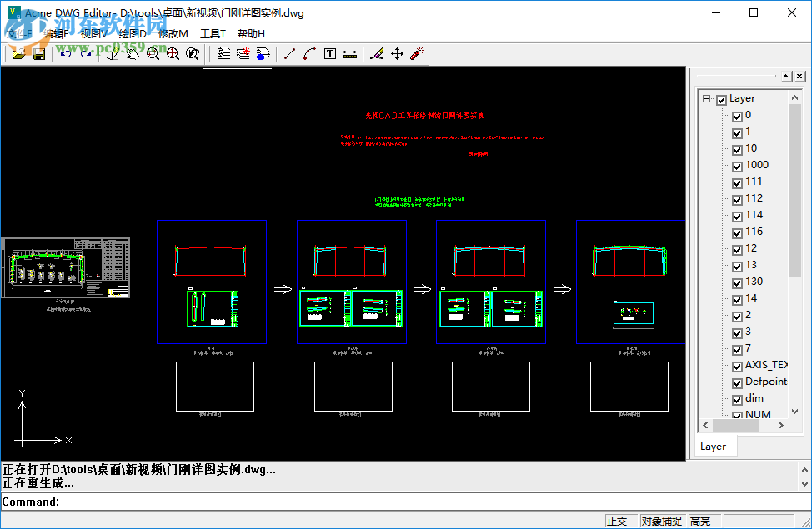Enable 对象捕捉 object snap
The width and height of the screenshot is (812, 529).
pyautogui.click(x=662, y=519)
